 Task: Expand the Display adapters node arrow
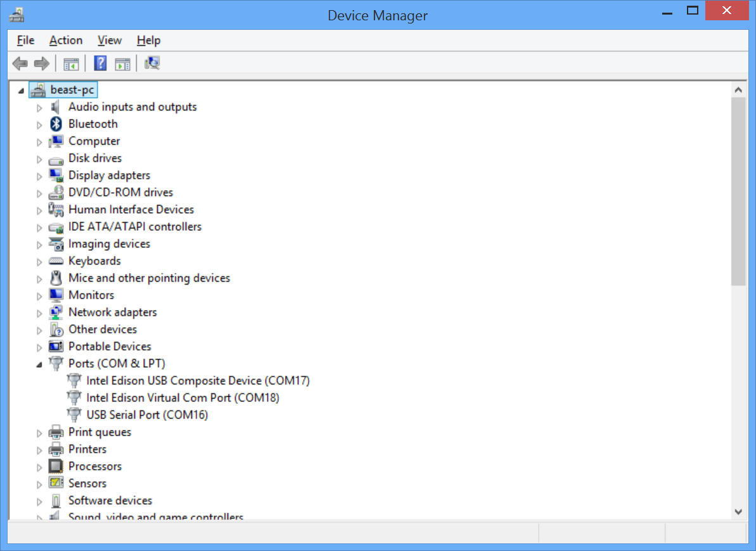(x=39, y=176)
